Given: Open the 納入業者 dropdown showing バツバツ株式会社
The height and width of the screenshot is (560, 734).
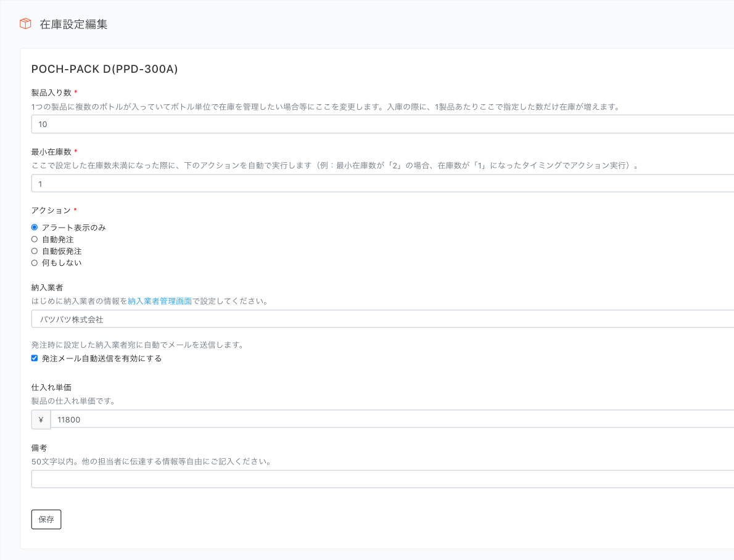Looking at the screenshot, I should click(x=382, y=319).
